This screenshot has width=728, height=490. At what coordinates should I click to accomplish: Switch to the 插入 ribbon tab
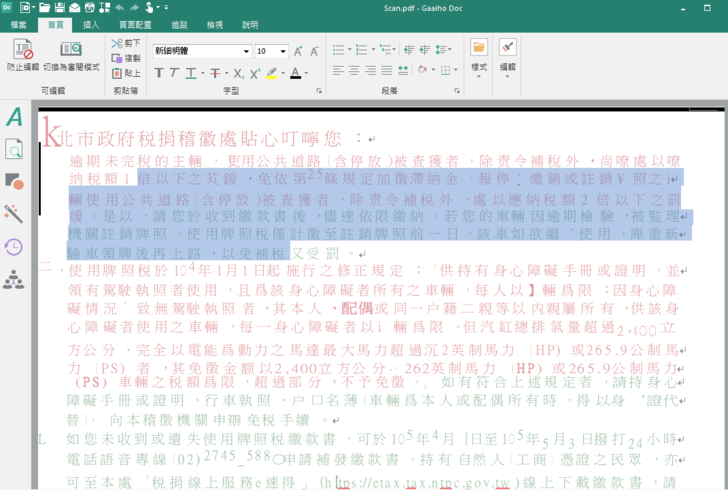[91, 25]
